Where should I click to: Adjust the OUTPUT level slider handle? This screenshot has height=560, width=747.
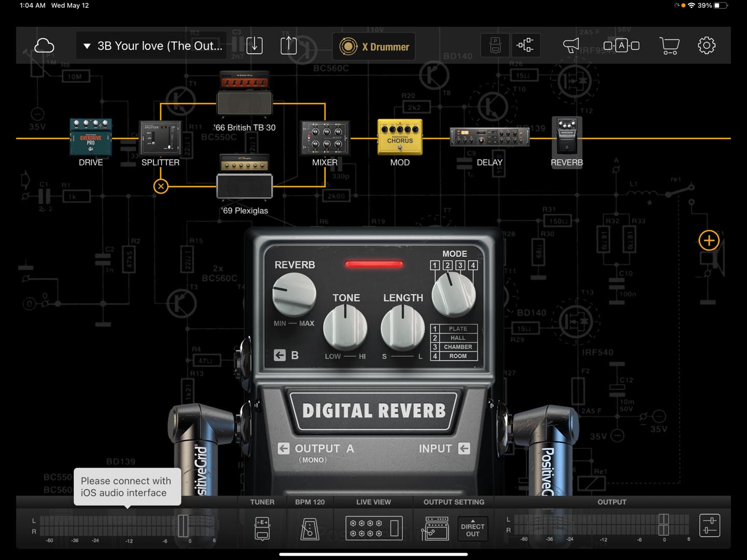click(x=664, y=525)
